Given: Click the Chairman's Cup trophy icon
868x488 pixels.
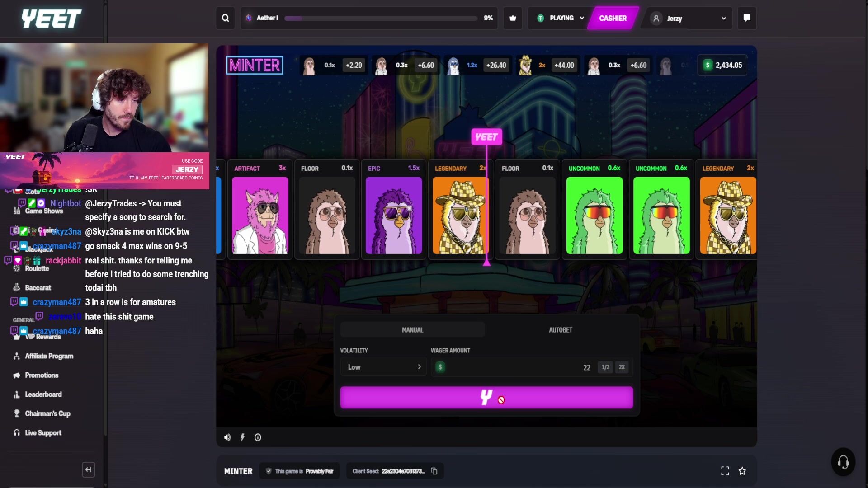Looking at the screenshot, I should (17, 413).
